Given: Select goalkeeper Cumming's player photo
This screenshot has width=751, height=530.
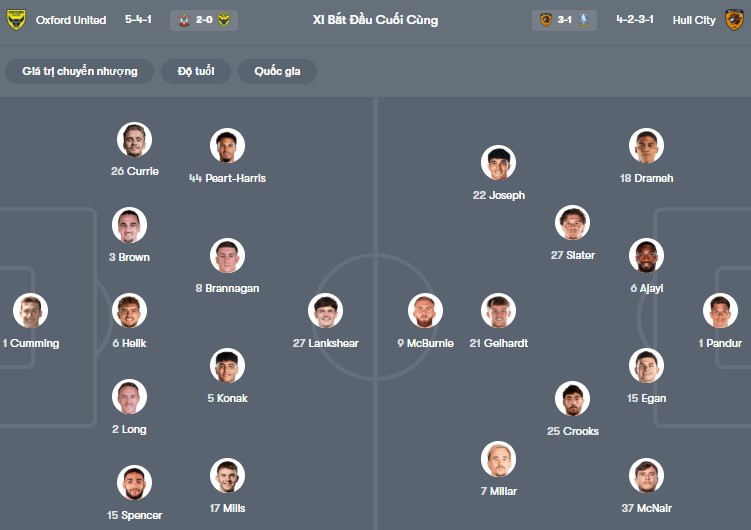Looking at the screenshot, I should [30, 311].
